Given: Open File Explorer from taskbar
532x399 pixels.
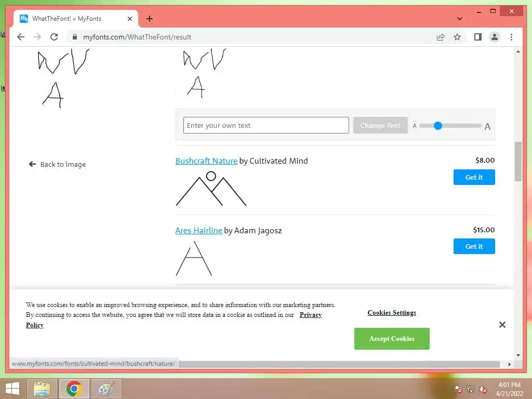Looking at the screenshot, I should [x=42, y=389].
